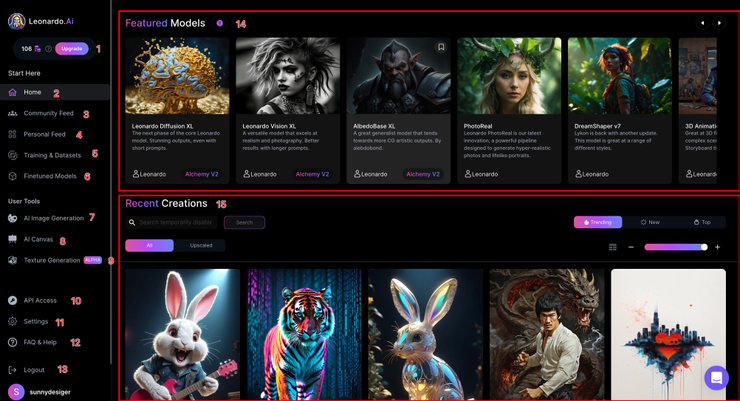Open AI Image Generation tool
The image size is (740, 401).
[x=53, y=218]
